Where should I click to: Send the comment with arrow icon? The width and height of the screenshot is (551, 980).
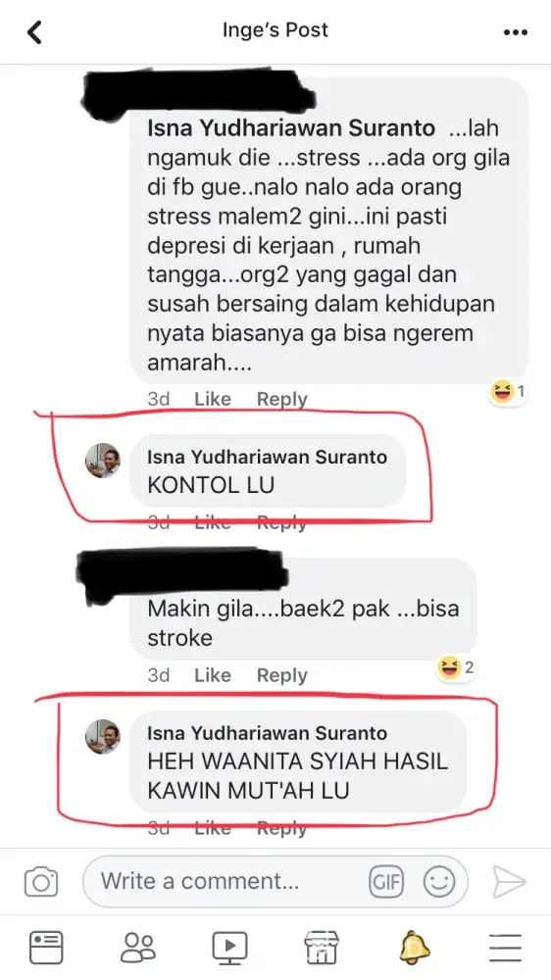point(509,882)
